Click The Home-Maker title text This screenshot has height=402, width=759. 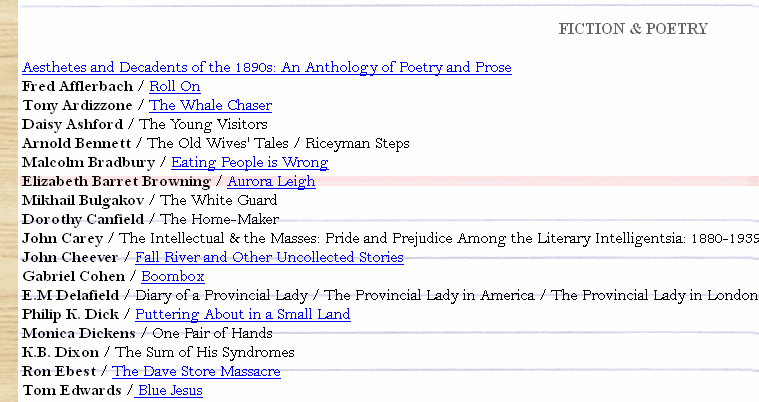click(x=219, y=220)
